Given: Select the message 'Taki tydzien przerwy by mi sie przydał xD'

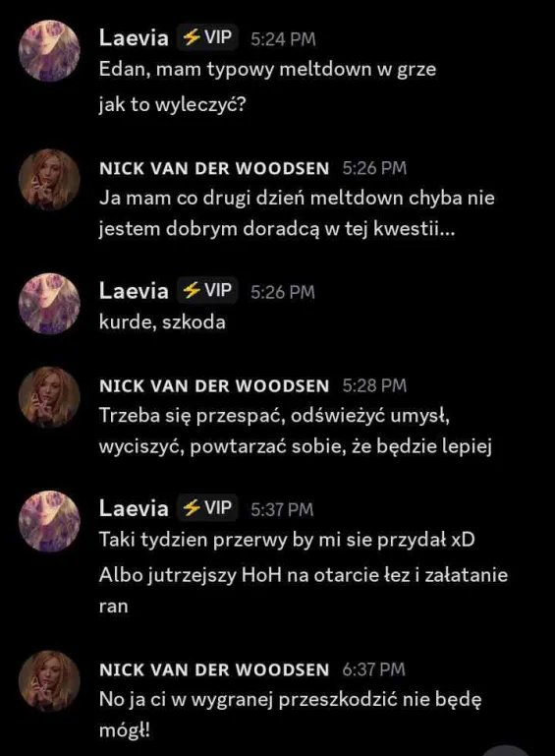Looking at the screenshot, I should [287, 540].
